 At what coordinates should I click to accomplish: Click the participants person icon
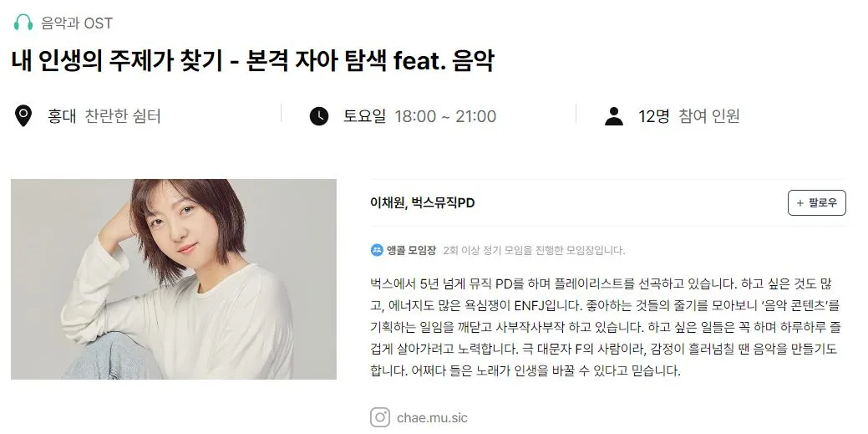click(614, 116)
